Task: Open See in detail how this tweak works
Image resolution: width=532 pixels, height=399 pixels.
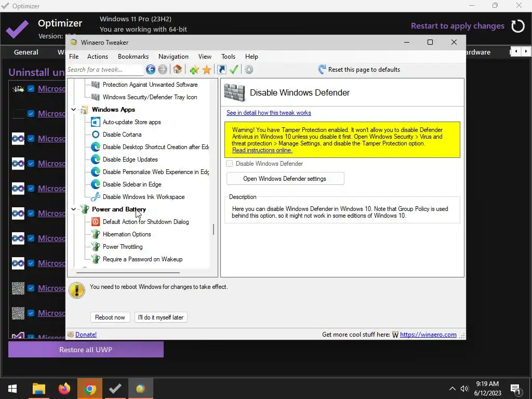Action: tap(269, 113)
